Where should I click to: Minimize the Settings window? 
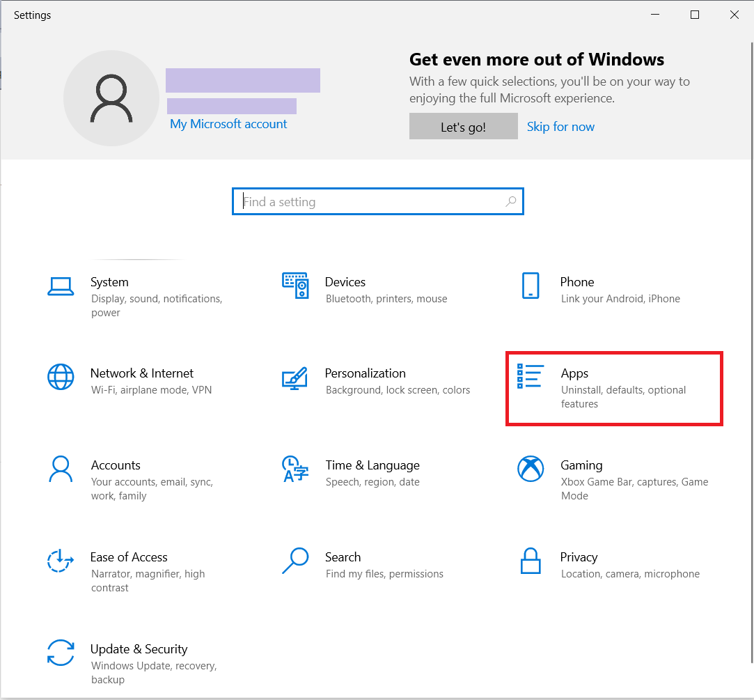click(655, 15)
